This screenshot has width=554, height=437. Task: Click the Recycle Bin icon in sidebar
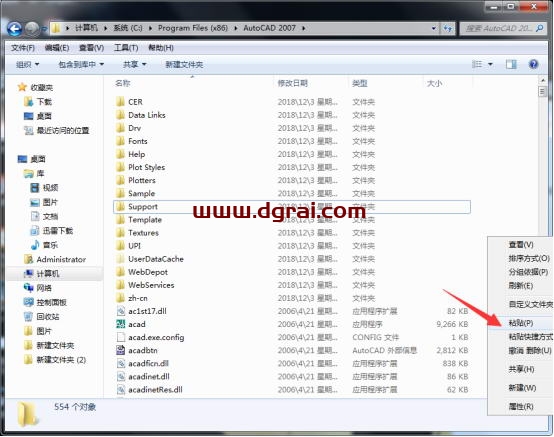(28, 317)
